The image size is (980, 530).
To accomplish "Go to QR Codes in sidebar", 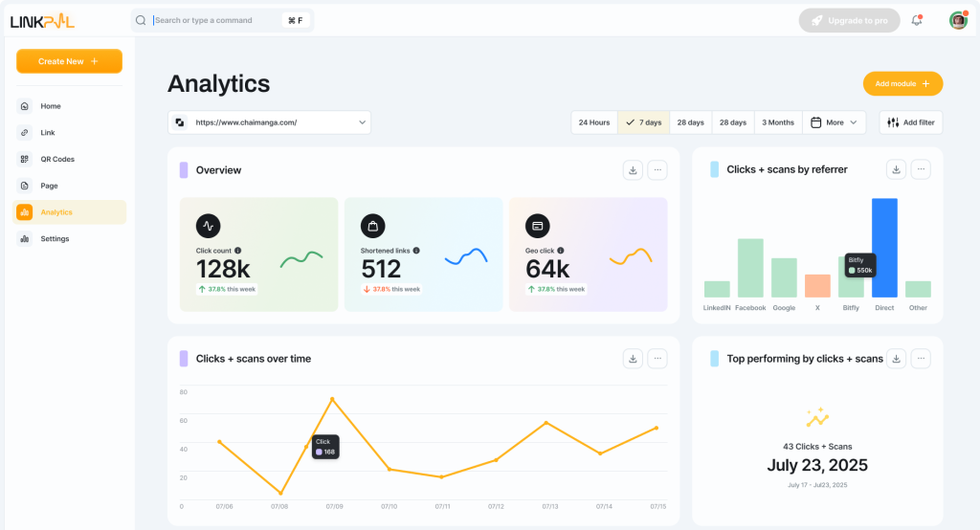I will (57, 160).
